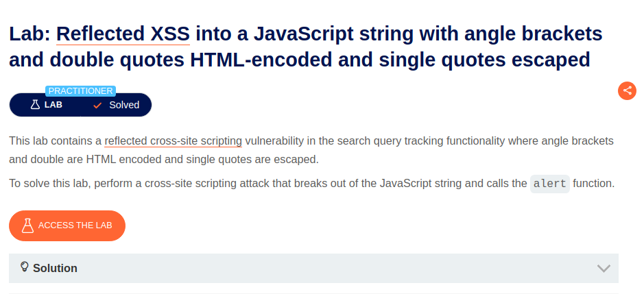Click the orange Solved checkmark icon

(x=97, y=105)
